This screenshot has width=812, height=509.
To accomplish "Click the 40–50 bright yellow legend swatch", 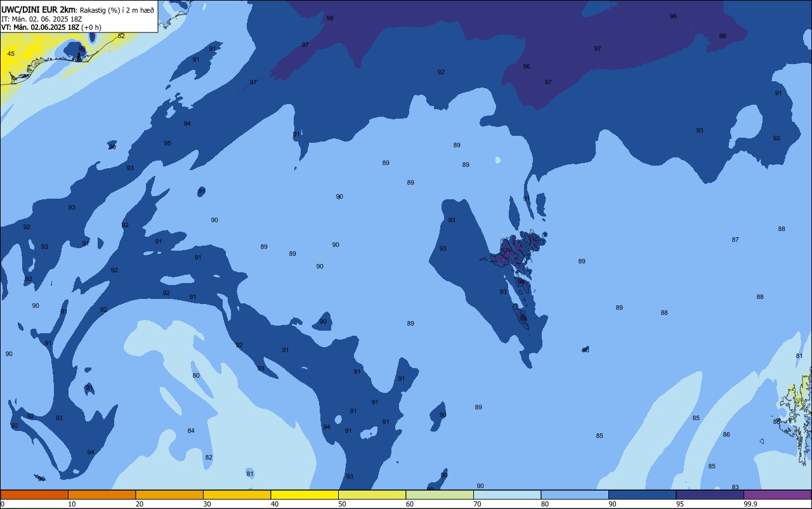I will [x=304, y=494].
